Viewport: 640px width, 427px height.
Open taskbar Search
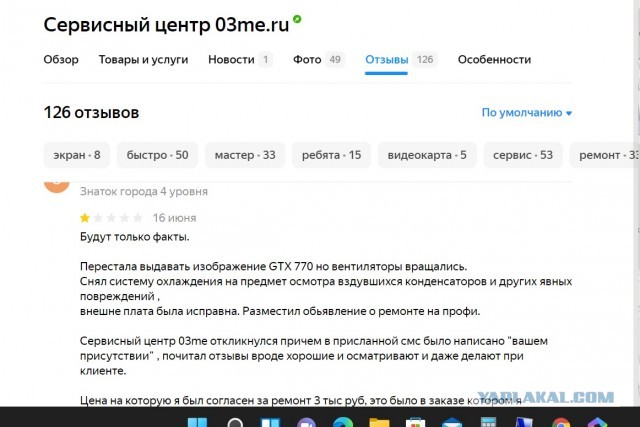coord(235,422)
